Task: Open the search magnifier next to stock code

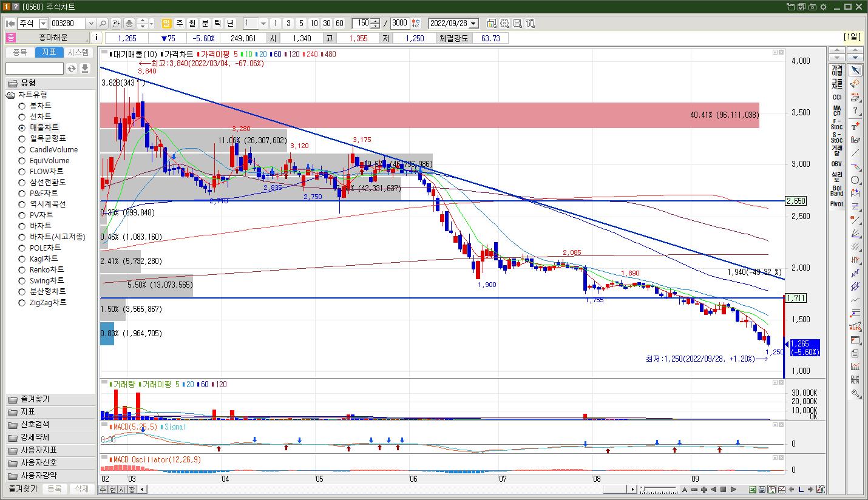Action: (x=103, y=23)
